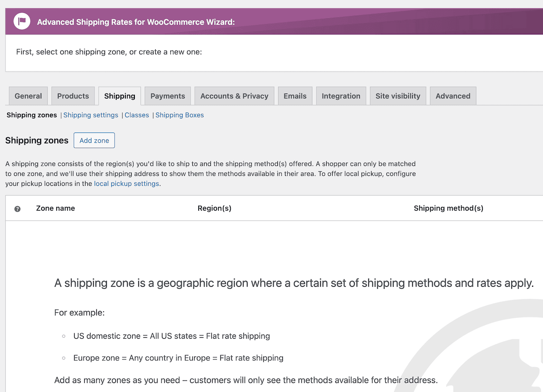Viewport: 543px width, 392px height.
Task: Click the wizard flag icon
Action: (x=22, y=21)
